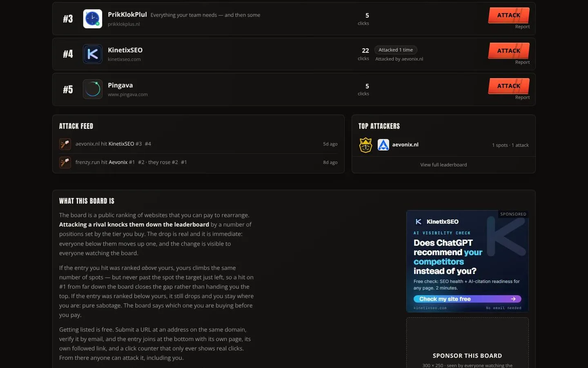Open the Pingava entry name
Viewport: 588px width, 368px height.
120,85
